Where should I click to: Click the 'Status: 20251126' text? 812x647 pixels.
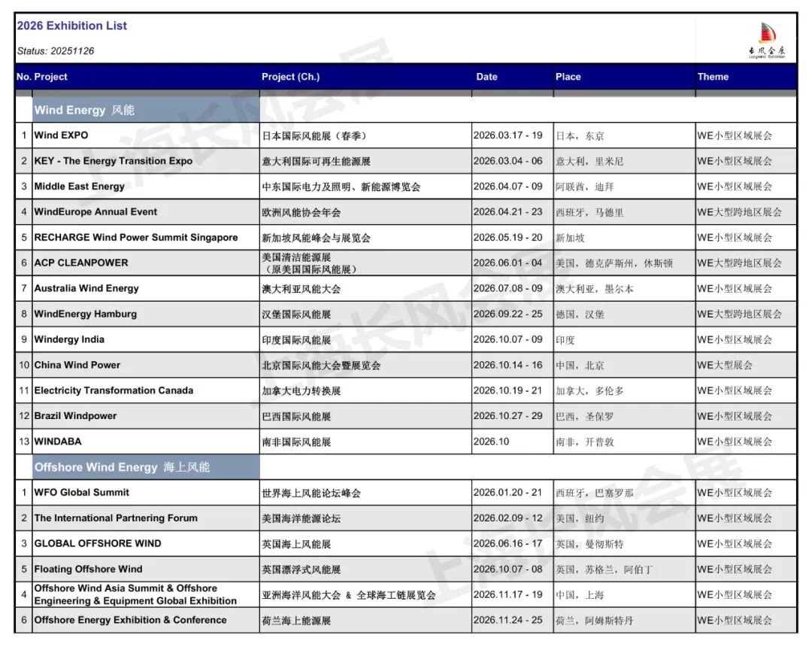click(56, 50)
